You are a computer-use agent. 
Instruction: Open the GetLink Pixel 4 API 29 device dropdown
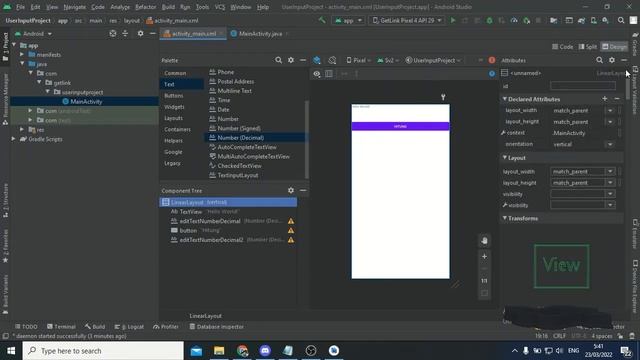[x=407, y=20]
